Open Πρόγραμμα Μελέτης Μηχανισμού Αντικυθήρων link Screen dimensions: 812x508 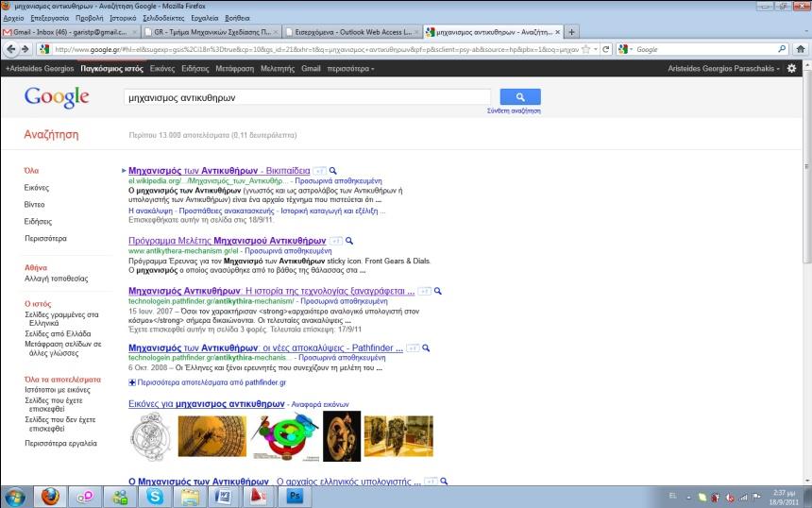coord(228,241)
